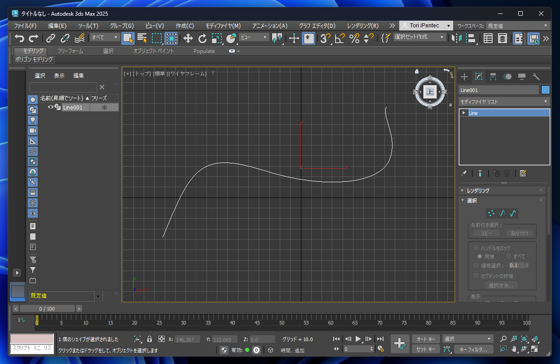Click the Pin Stack icon
Image resolution: width=560 pixels, height=364 pixels.
pyautogui.click(x=464, y=174)
